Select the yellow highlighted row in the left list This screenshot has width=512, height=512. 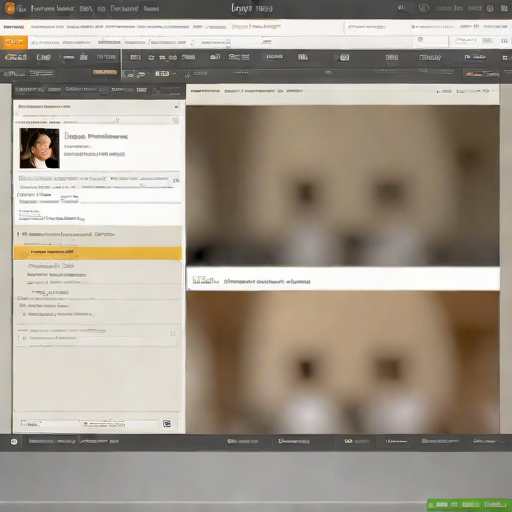[x=98, y=253]
